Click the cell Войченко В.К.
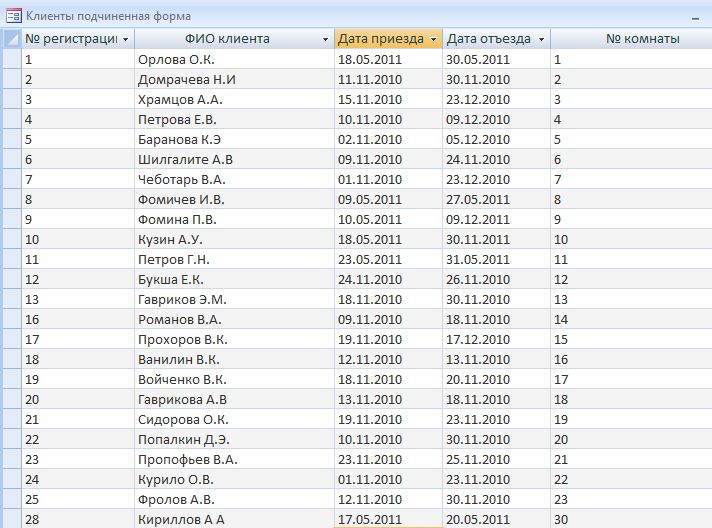Viewport: 712px width, 528px height. (x=234, y=379)
